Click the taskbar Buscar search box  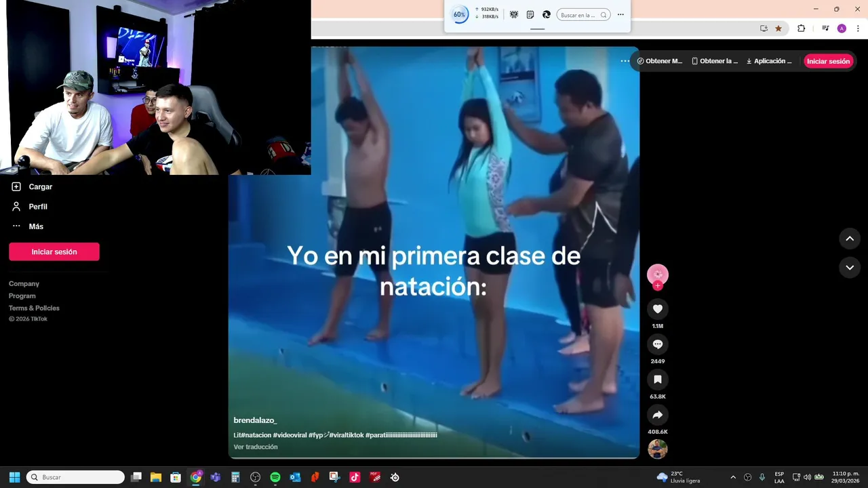click(75, 477)
